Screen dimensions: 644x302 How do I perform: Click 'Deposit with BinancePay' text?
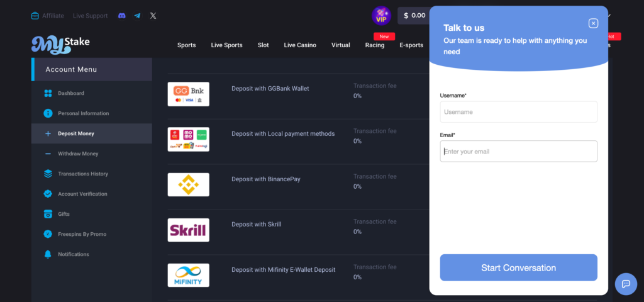click(x=266, y=179)
